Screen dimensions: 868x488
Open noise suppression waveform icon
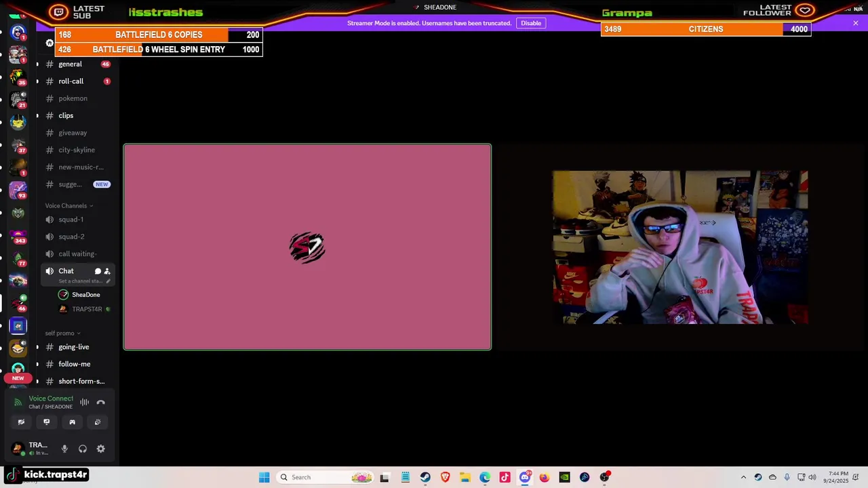point(84,402)
